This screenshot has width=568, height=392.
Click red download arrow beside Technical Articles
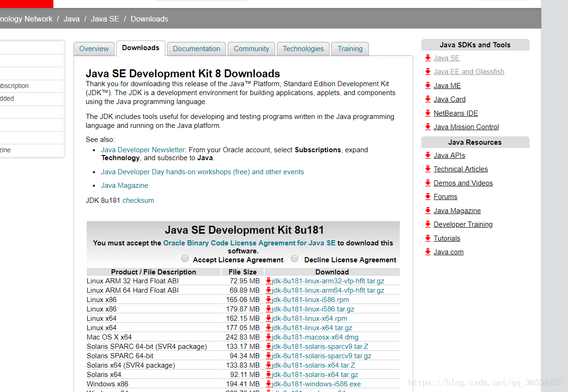[x=428, y=169]
